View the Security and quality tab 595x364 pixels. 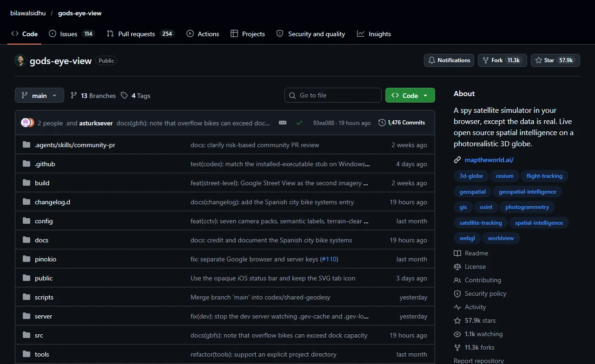311,34
